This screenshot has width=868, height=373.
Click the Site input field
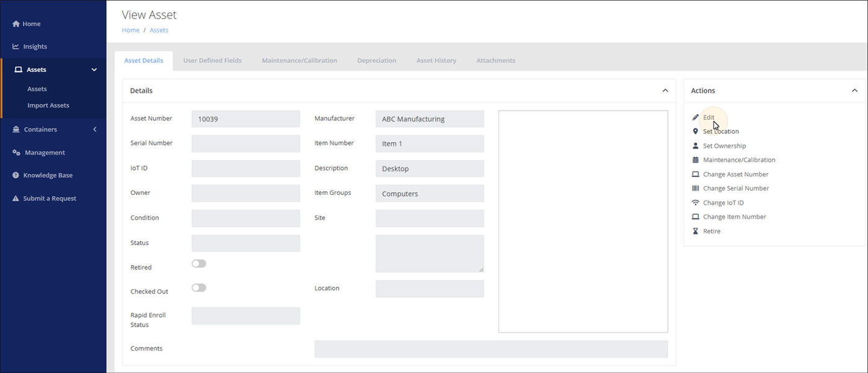click(430, 218)
